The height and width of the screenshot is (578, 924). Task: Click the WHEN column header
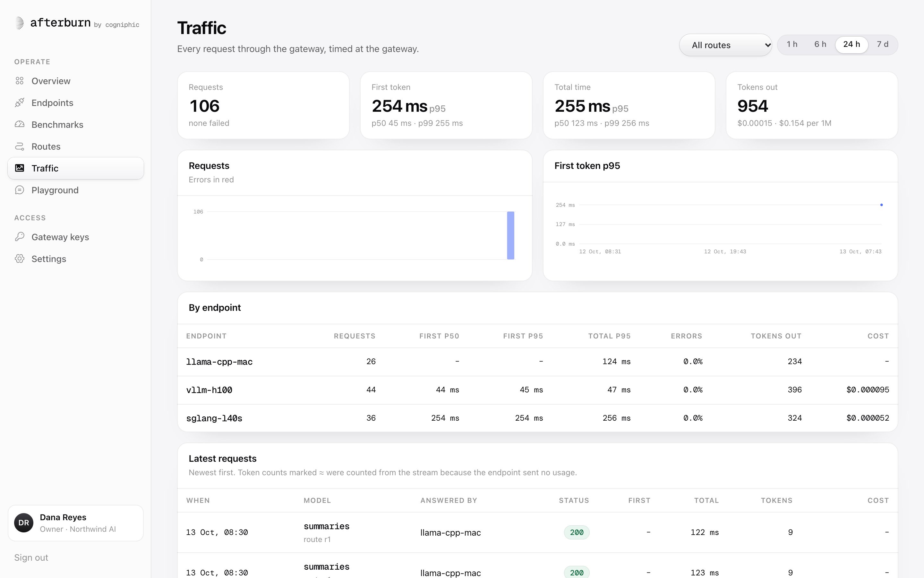click(198, 500)
